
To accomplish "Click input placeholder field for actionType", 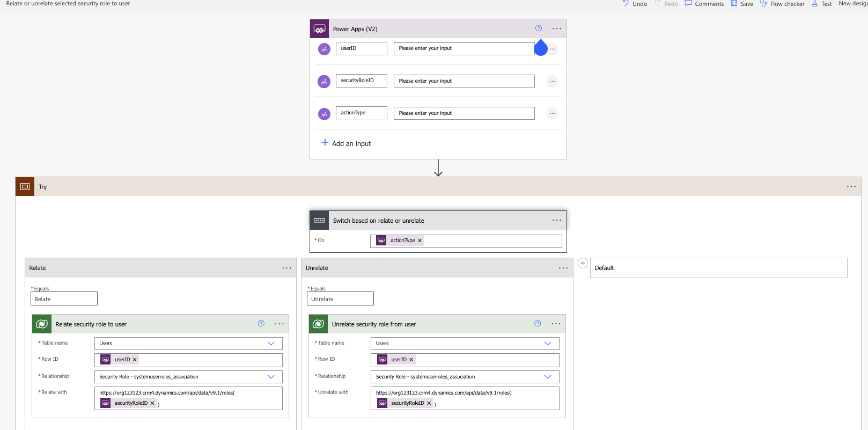I will tap(464, 113).
